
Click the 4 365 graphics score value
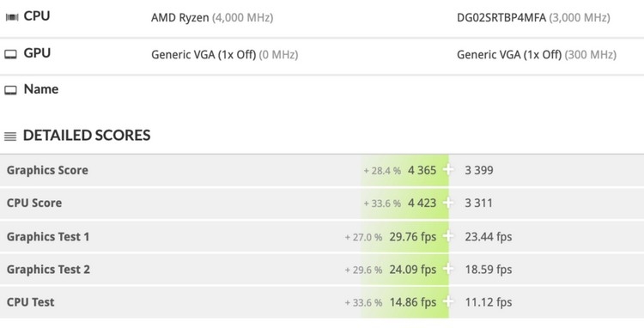tap(422, 170)
